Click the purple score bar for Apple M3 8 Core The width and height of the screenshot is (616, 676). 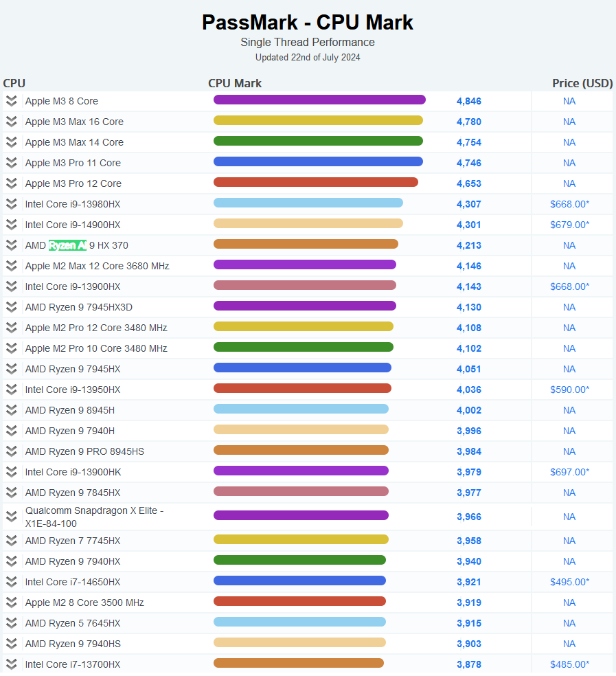pyautogui.click(x=319, y=100)
